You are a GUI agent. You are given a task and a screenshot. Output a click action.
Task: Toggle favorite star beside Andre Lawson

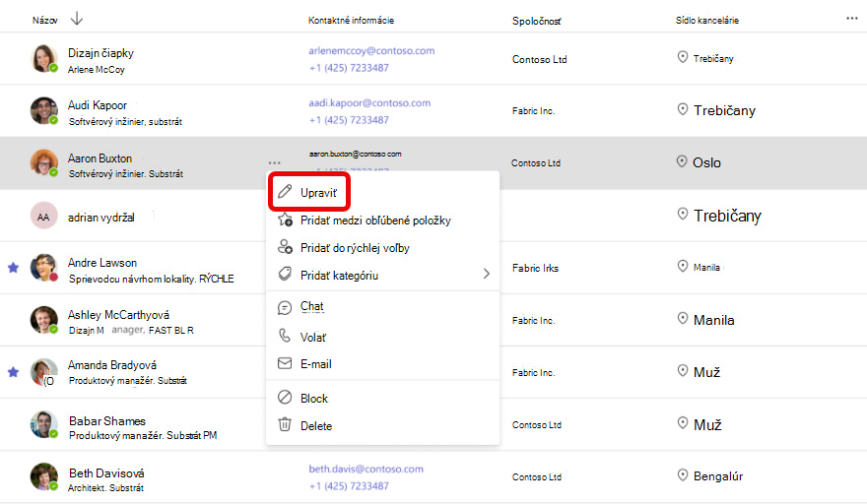click(13, 268)
